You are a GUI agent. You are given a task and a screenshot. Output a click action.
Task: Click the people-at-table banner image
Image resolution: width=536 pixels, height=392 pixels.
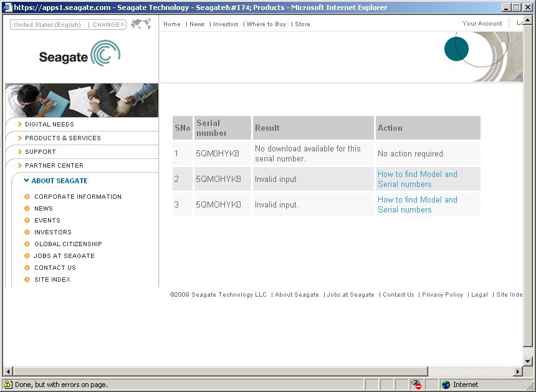pos(82,100)
